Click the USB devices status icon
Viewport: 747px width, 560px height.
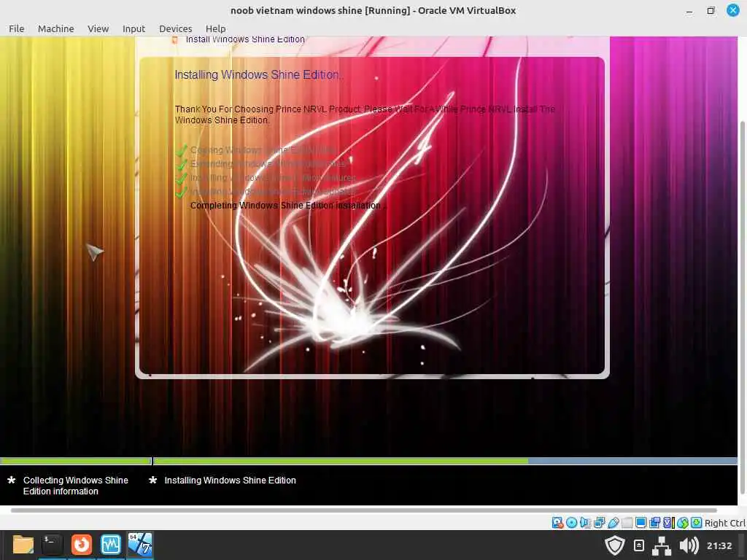pos(613,523)
